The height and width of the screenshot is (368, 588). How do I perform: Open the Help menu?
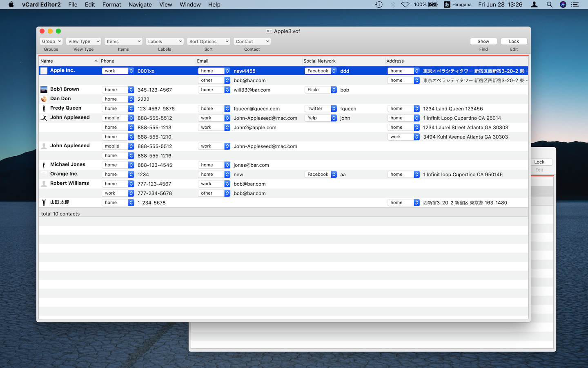tap(214, 4)
